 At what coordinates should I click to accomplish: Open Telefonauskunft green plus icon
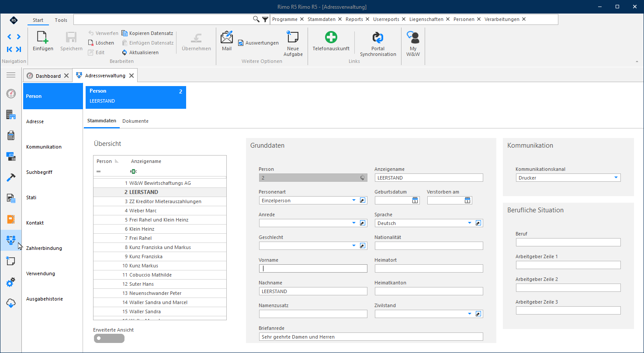click(x=331, y=37)
